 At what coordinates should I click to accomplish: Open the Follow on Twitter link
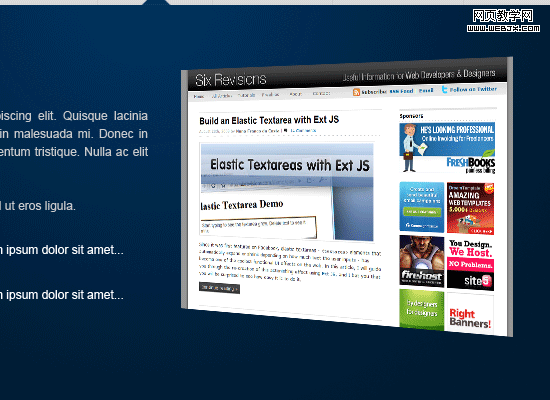[x=473, y=89]
